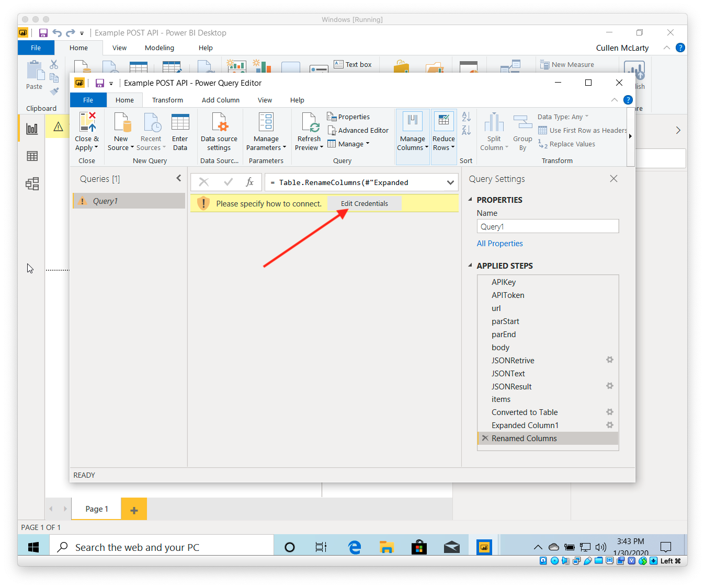Expand the formula bar dropdown arrow
The height and width of the screenshot is (588, 705).
[450, 182]
